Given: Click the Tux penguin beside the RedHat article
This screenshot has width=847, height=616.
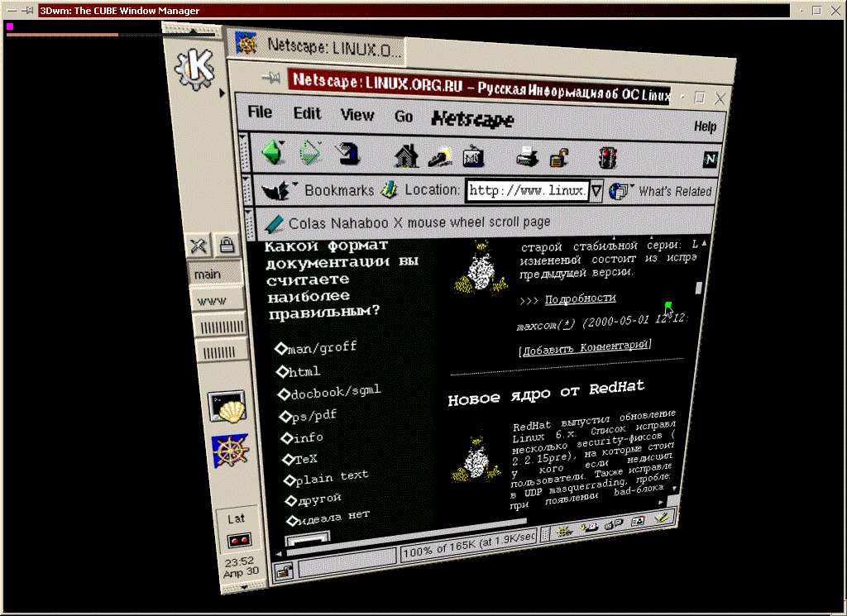Looking at the screenshot, I should pyautogui.click(x=476, y=456).
